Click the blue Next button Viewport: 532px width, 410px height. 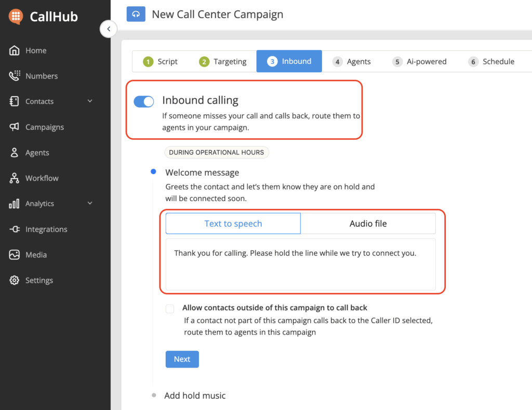tap(182, 359)
